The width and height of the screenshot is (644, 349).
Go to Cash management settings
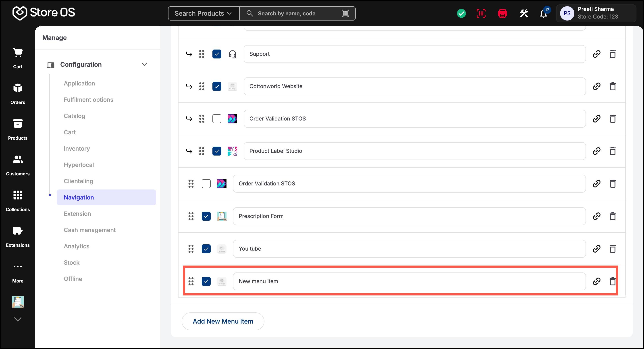[x=90, y=230]
